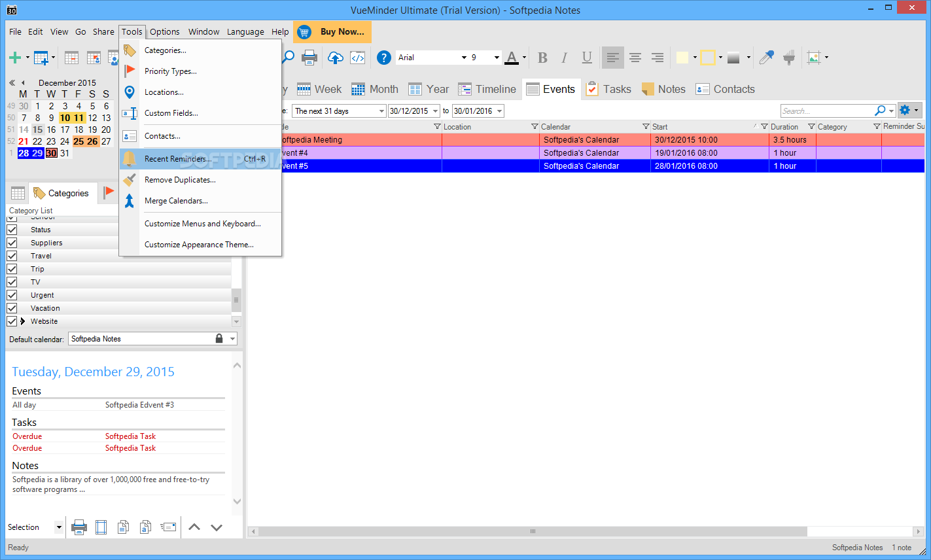The width and height of the screenshot is (931, 560).
Task: Click the pale yellow background color swatch
Action: pos(682,58)
